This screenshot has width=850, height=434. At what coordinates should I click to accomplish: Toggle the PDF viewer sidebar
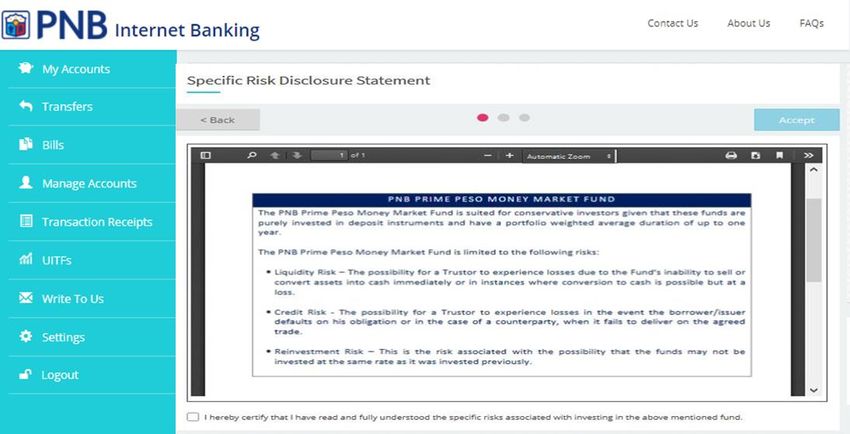click(205, 156)
